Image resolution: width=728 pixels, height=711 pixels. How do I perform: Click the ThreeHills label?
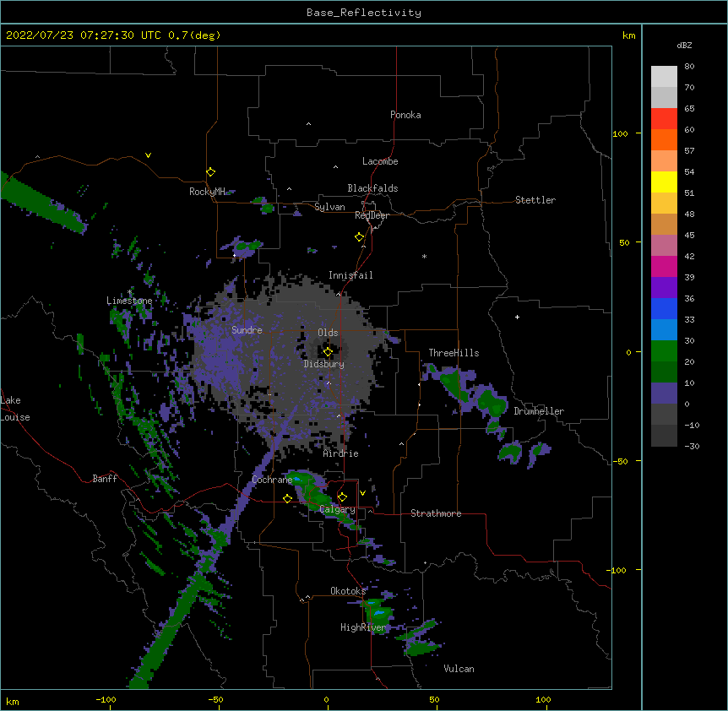454,353
